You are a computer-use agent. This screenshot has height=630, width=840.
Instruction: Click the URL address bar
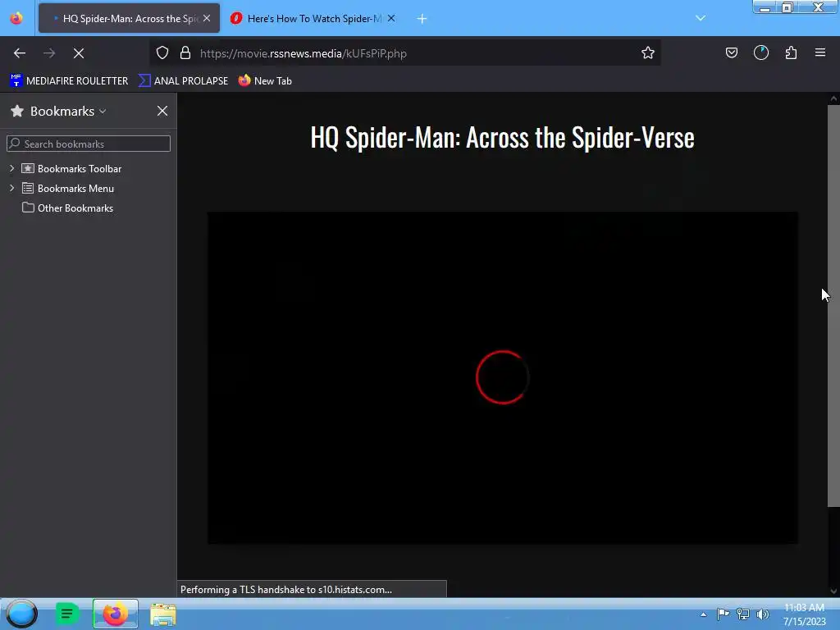point(404,53)
